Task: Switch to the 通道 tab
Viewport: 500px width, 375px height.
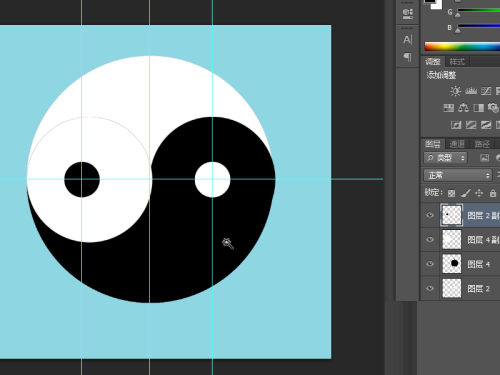Action: [x=457, y=144]
